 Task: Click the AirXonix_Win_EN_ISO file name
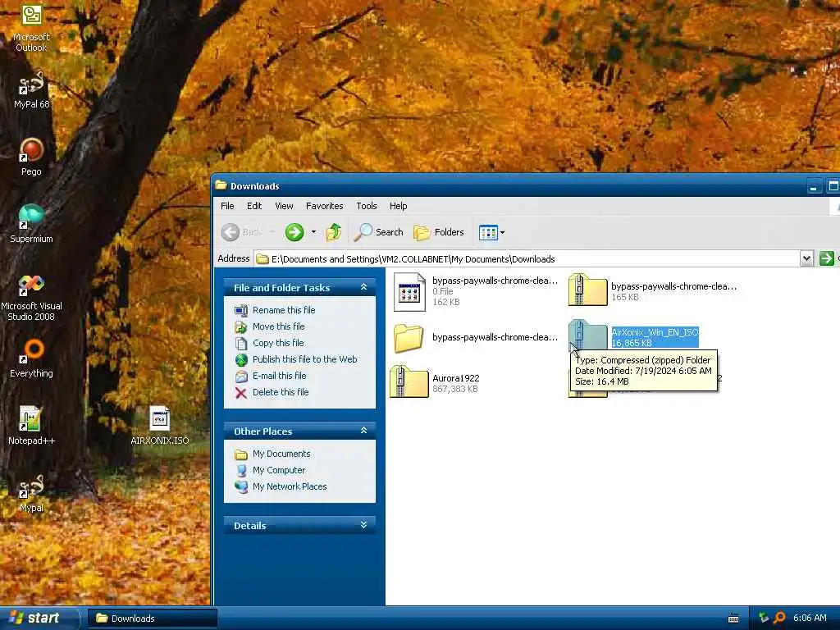point(655,332)
